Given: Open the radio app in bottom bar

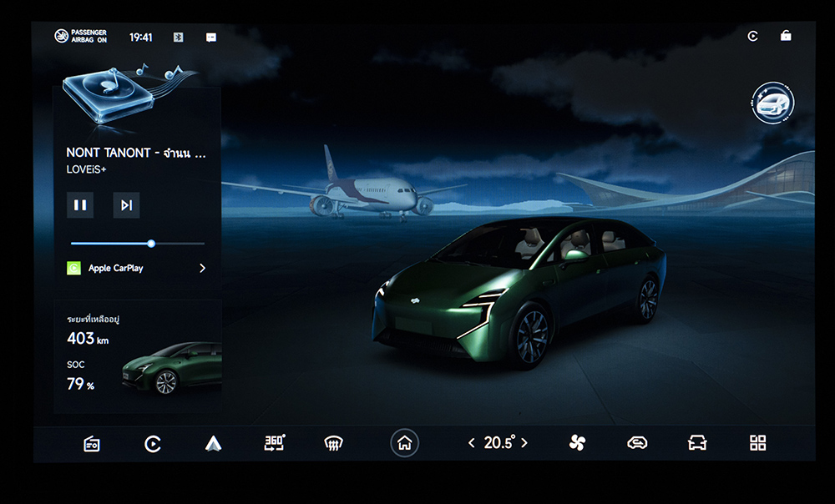Looking at the screenshot, I should pos(92,444).
